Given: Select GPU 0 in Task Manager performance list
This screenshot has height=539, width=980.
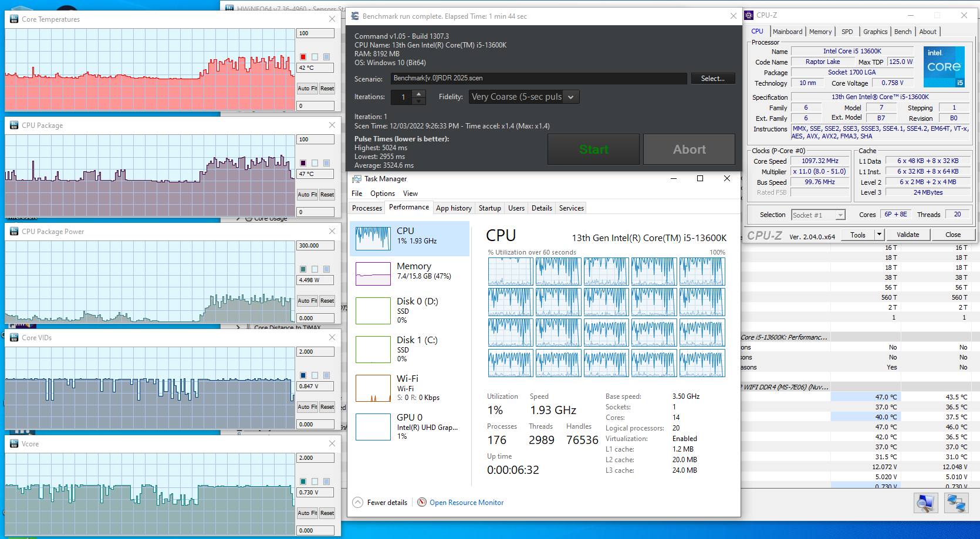Looking at the screenshot, I should click(x=410, y=426).
